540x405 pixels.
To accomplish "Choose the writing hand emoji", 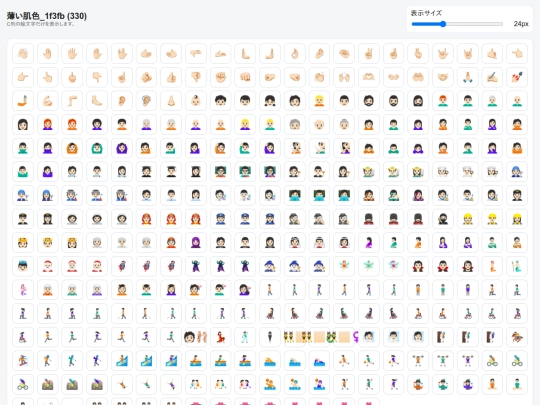I will pos(492,77).
